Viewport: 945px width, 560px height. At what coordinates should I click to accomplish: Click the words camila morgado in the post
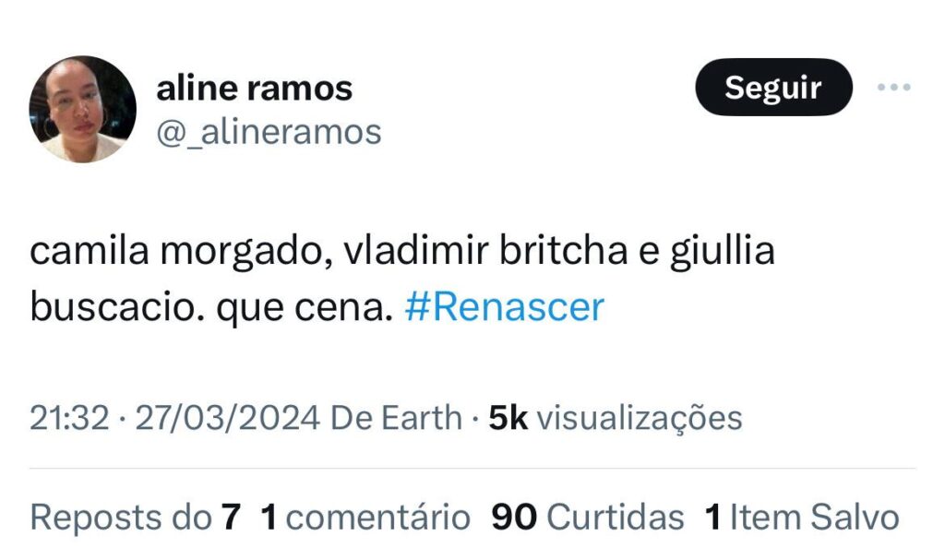pyautogui.click(x=179, y=253)
